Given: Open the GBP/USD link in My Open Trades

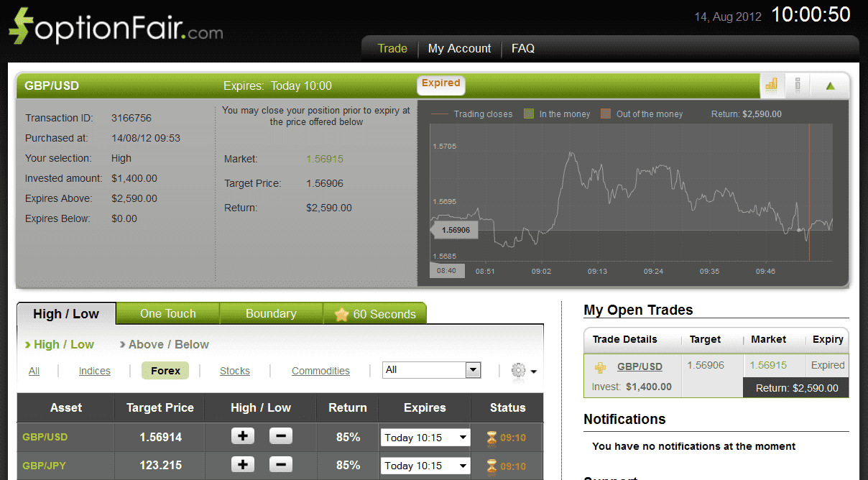Looking at the screenshot, I should click(640, 366).
